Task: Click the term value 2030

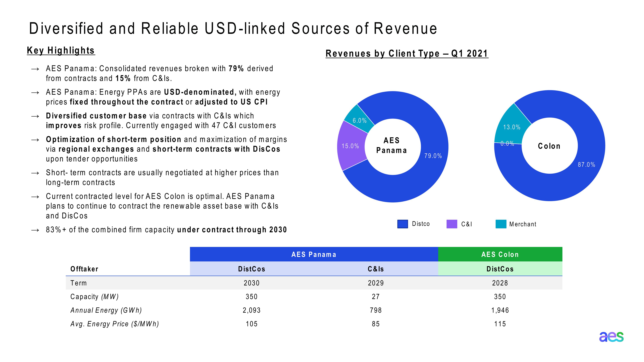Action: point(252,283)
